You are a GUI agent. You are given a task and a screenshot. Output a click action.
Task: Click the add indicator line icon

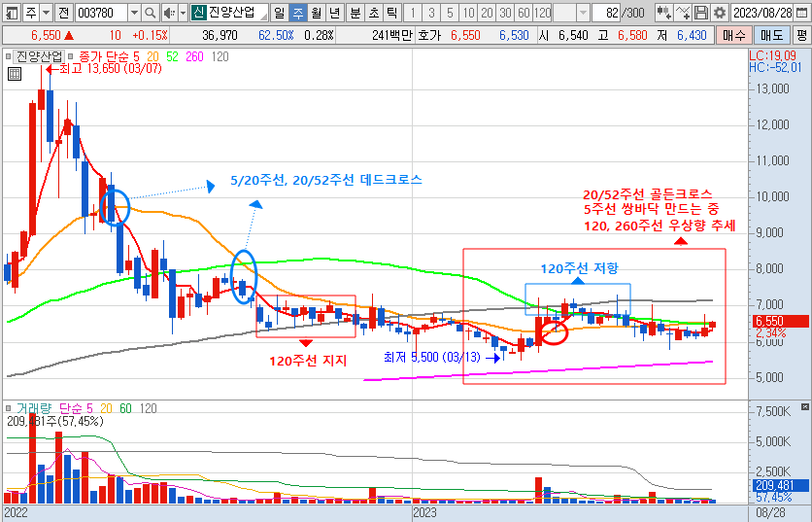(x=683, y=13)
